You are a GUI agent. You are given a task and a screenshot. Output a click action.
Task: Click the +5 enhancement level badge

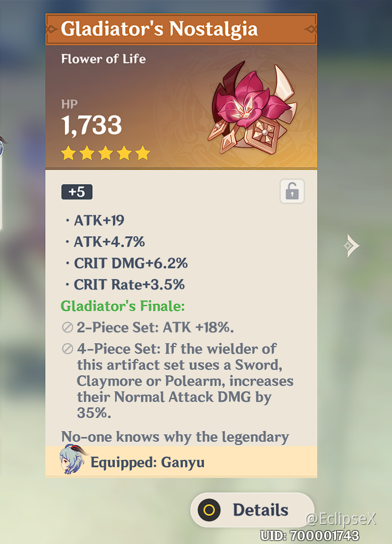(77, 192)
